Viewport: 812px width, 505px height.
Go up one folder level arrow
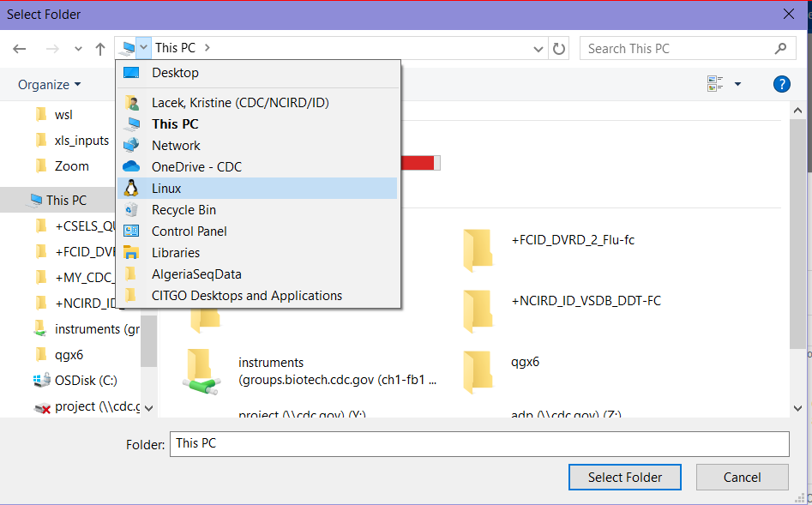(x=100, y=49)
